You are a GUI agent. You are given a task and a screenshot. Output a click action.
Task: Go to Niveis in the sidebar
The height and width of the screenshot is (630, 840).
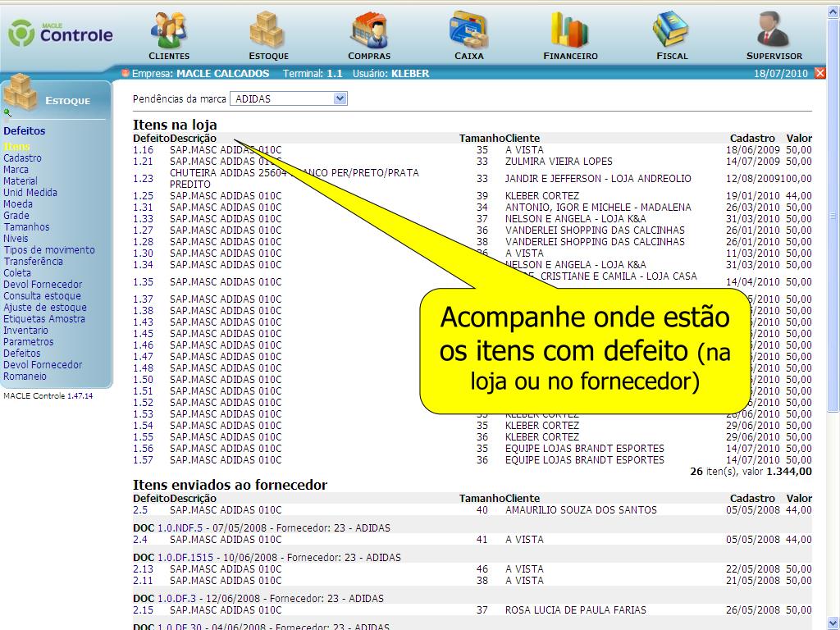point(16,239)
